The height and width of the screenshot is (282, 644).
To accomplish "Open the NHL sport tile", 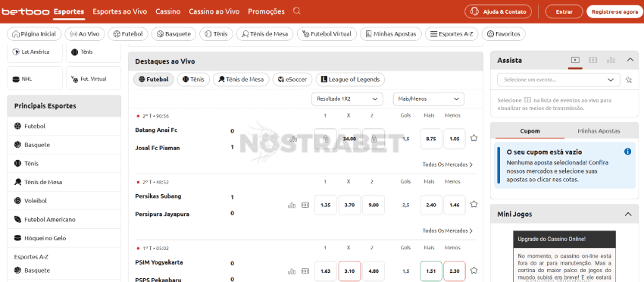I will pyautogui.click(x=35, y=78).
